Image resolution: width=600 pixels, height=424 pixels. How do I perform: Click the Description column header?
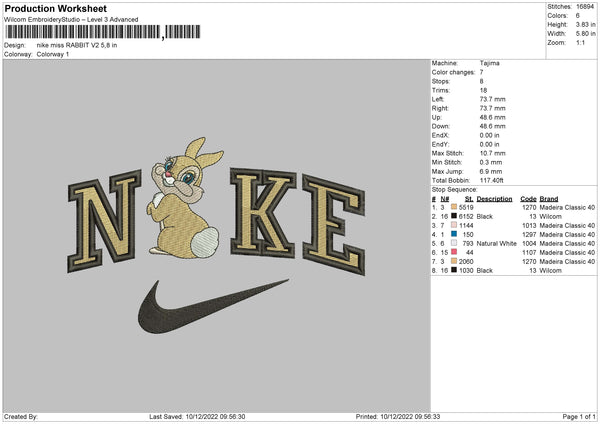pyautogui.click(x=494, y=199)
